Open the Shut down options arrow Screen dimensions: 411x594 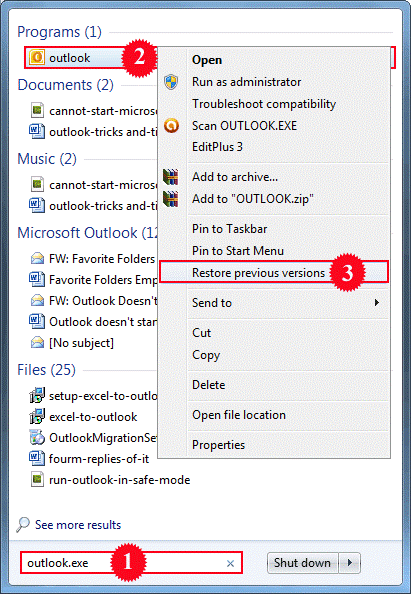pos(350,563)
